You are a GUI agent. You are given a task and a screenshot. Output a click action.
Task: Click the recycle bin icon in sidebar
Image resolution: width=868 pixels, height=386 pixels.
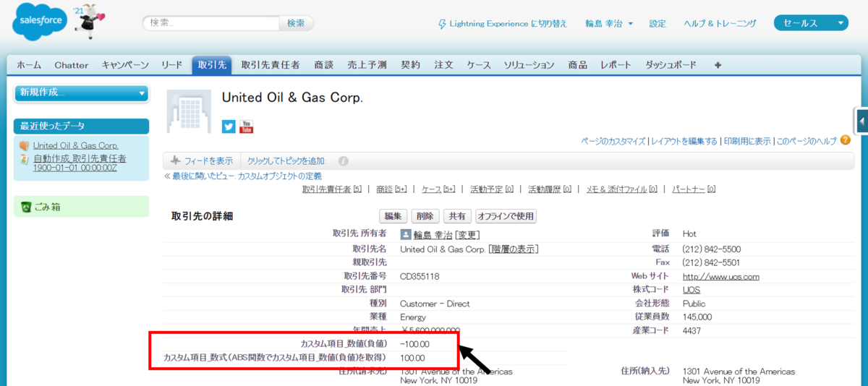point(25,207)
